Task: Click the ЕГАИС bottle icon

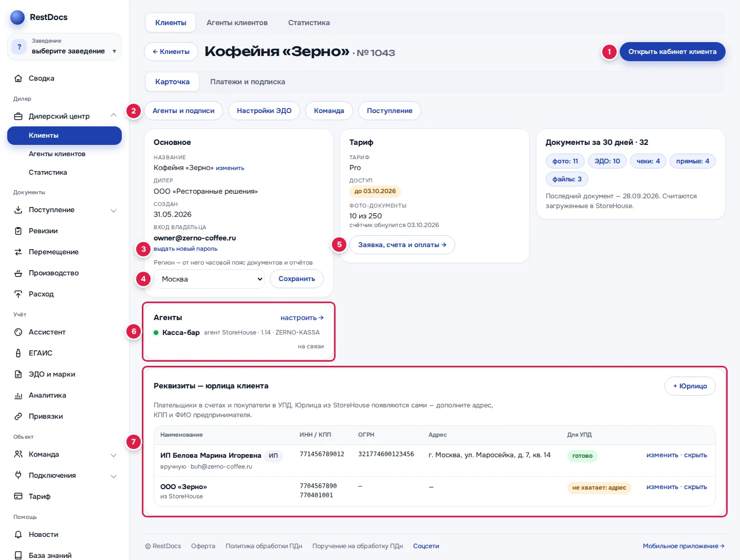Action: click(18, 353)
